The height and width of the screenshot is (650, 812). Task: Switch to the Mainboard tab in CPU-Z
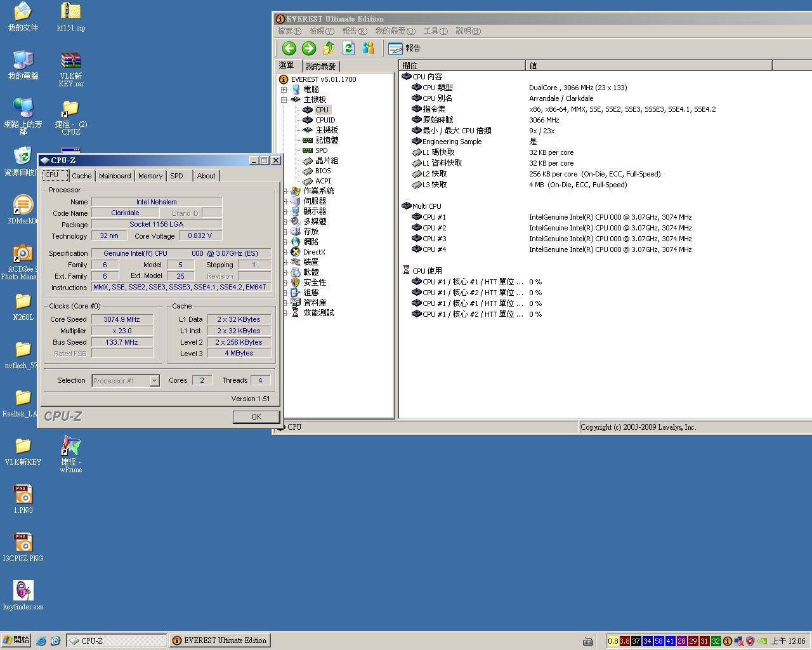115,176
